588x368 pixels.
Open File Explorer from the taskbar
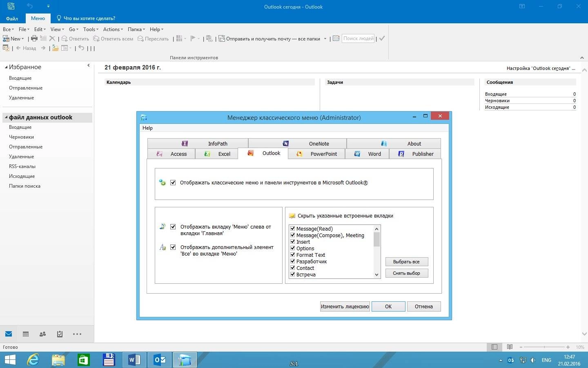point(58,360)
